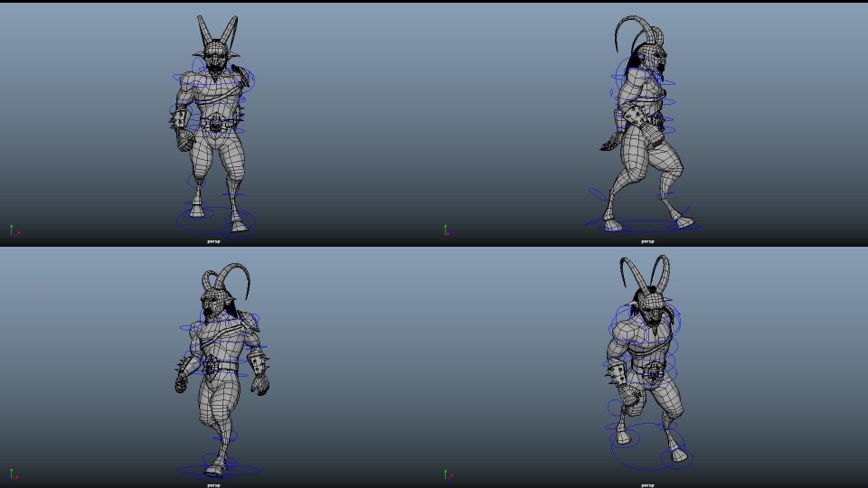Click the red X axis of top-left viewport gizmo
This screenshot has height=488, width=868.
point(19,234)
